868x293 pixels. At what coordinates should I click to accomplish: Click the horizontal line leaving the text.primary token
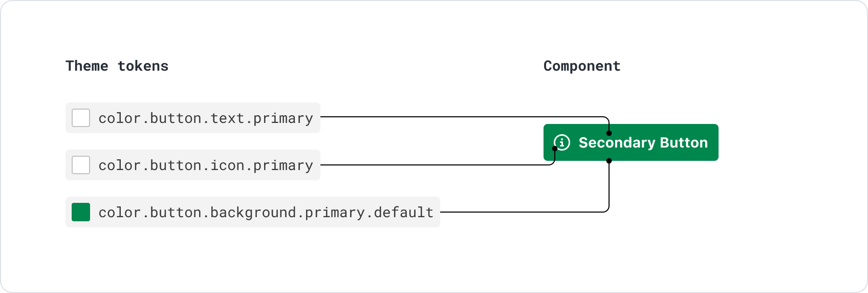pos(461,117)
